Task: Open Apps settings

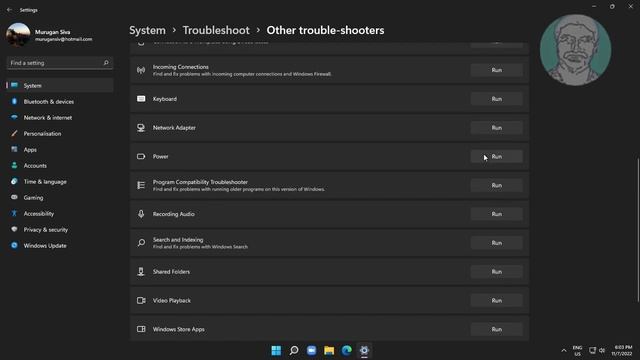Action: [60, 149]
